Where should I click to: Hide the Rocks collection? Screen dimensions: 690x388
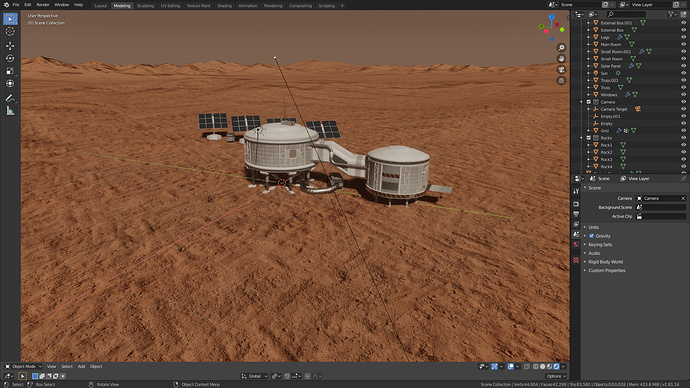(683, 138)
